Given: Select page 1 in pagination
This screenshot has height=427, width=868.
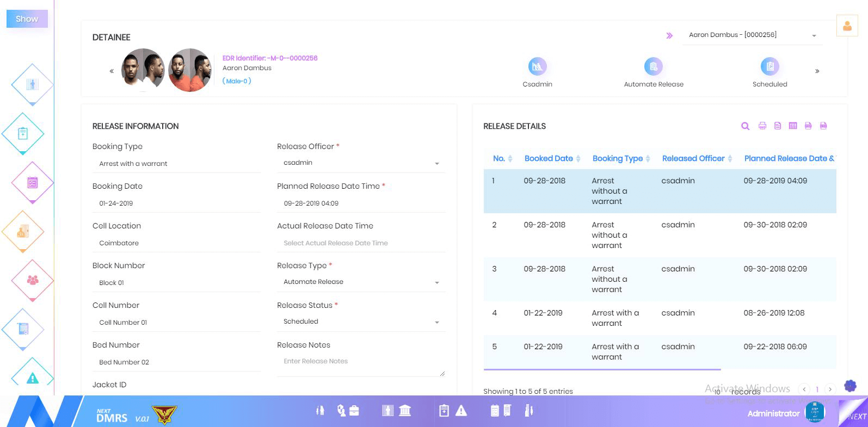Looking at the screenshot, I should tap(817, 389).
